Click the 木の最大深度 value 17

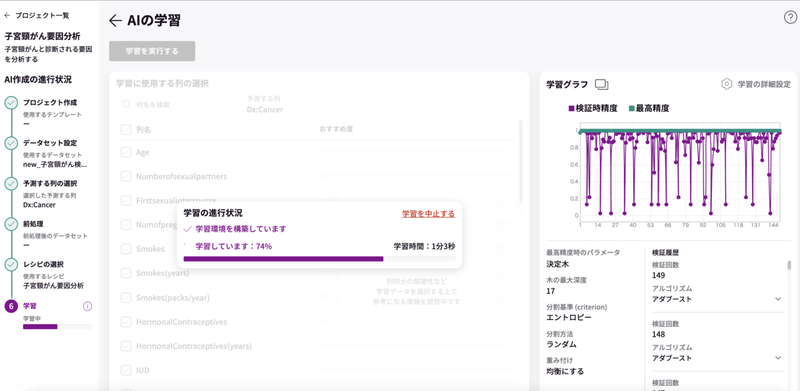pos(551,291)
